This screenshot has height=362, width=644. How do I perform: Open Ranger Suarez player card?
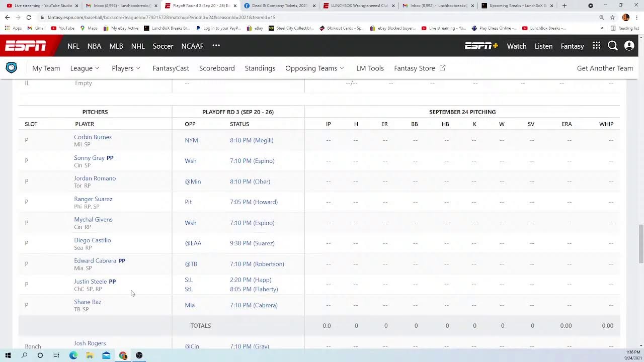coord(93,199)
